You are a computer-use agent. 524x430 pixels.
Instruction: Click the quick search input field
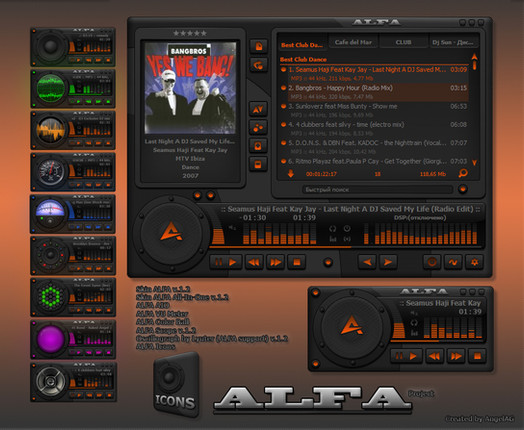[378, 189]
